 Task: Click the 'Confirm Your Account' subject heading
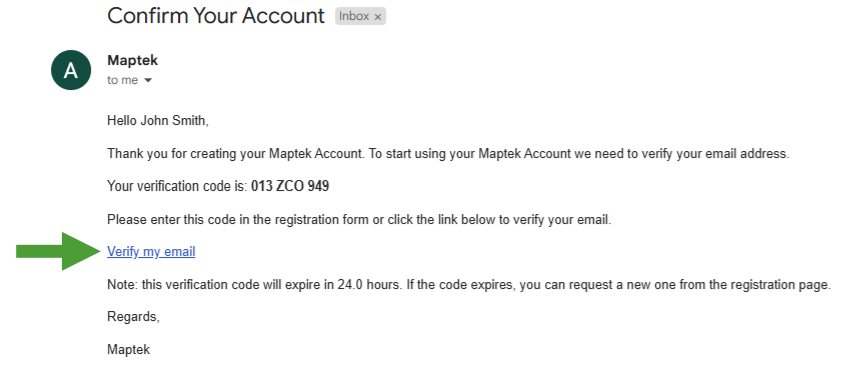[x=216, y=16]
